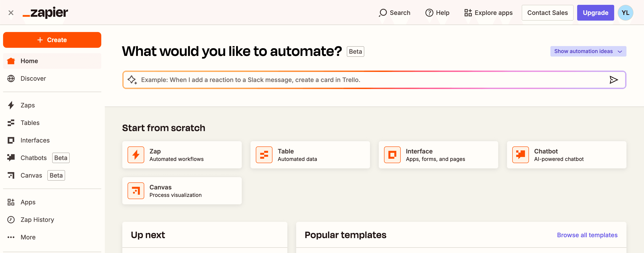The height and width of the screenshot is (253, 644).
Task: Click the Zaps lightning bolt sidebar icon
Action: [11, 105]
